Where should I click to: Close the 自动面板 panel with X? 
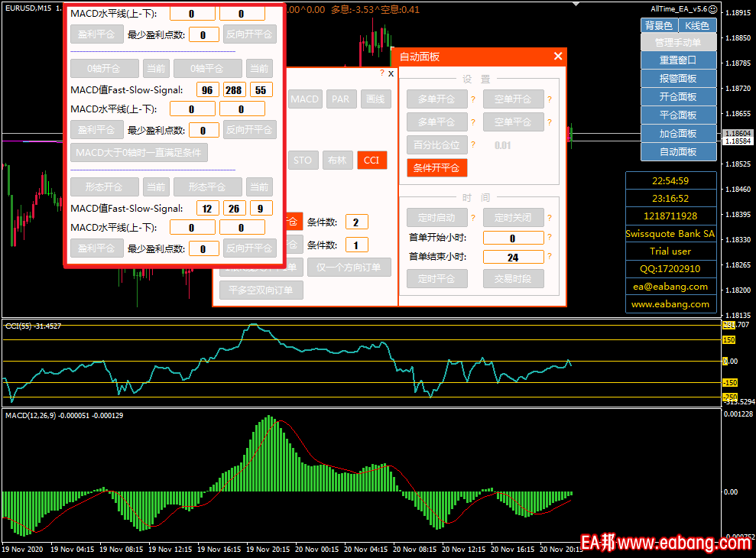[558, 57]
